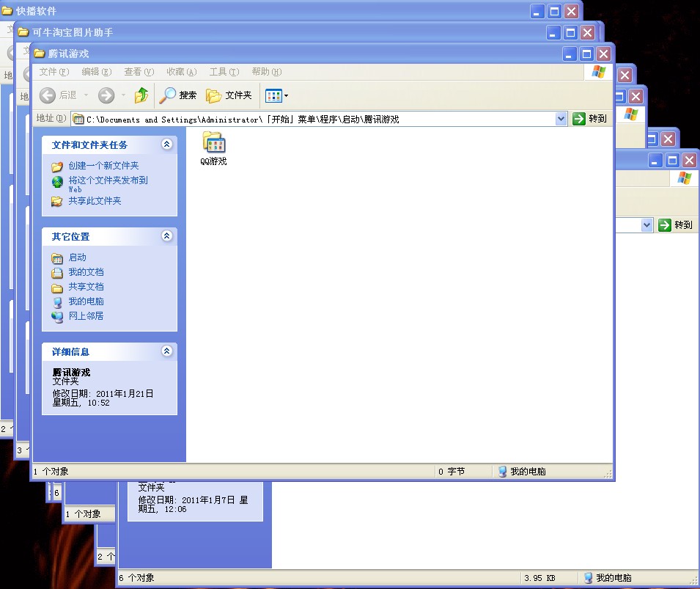Click the Windows flag logo in 腾讯游戏 window
This screenshot has height=589, width=700.
598,72
